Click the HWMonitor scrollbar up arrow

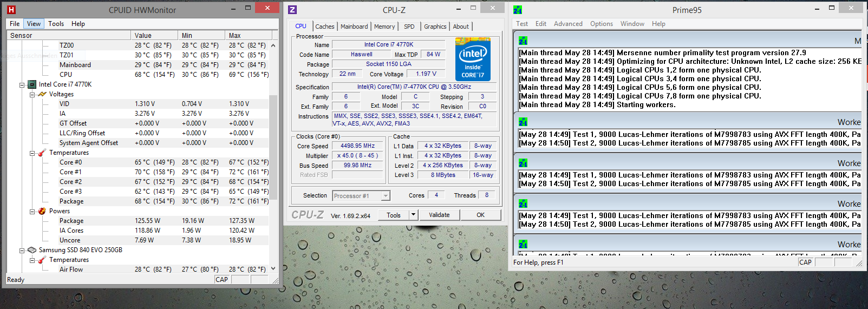(273, 45)
